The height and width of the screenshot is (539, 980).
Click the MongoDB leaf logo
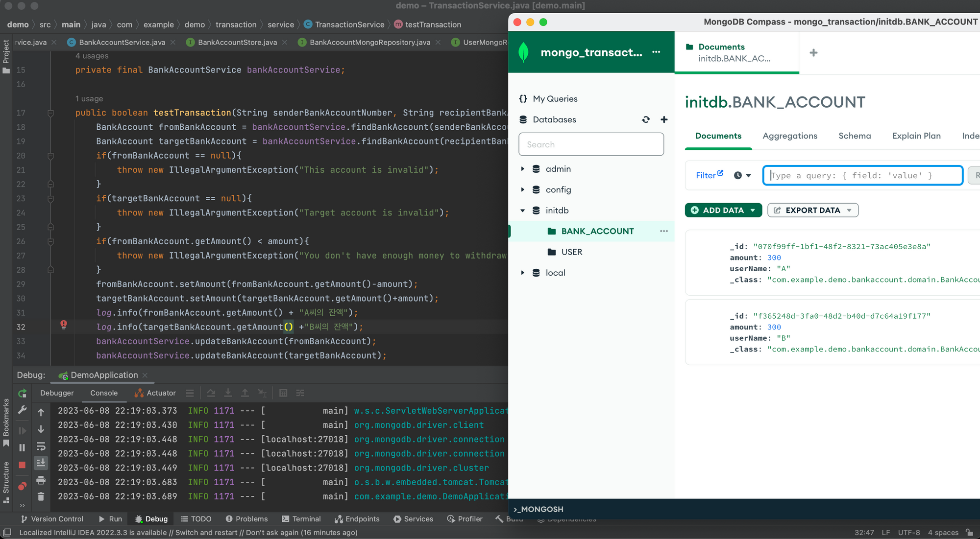tap(523, 52)
